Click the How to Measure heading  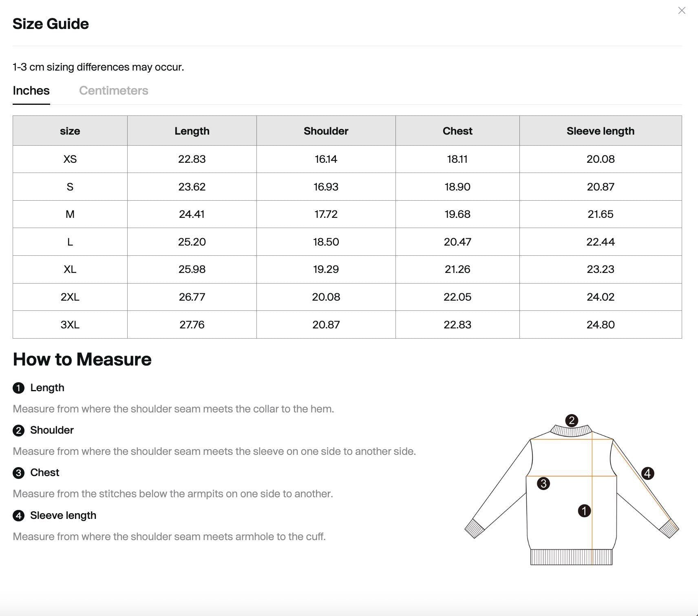tap(82, 359)
